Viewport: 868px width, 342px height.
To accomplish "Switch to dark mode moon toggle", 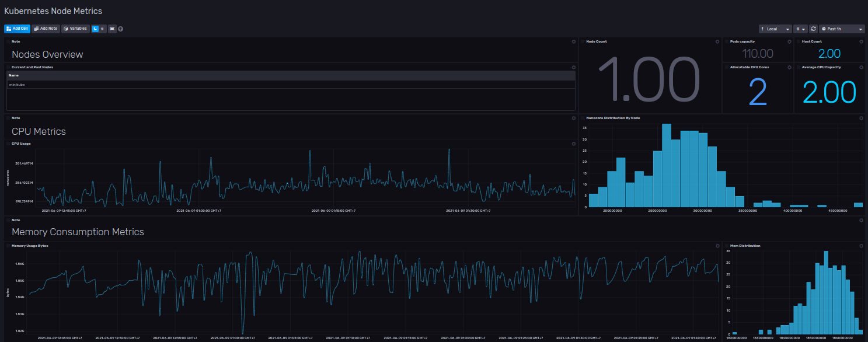I will tap(95, 29).
